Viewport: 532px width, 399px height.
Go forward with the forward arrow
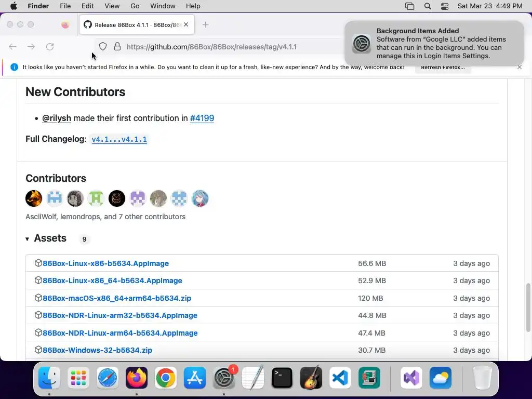[x=31, y=46]
